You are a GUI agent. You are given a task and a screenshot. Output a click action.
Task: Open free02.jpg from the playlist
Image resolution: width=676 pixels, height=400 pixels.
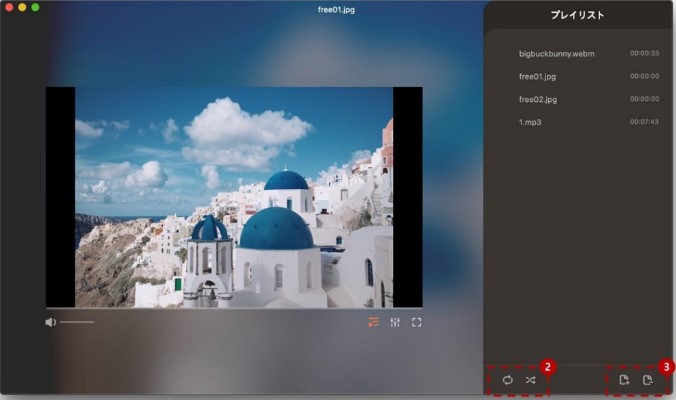click(x=538, y=99)
